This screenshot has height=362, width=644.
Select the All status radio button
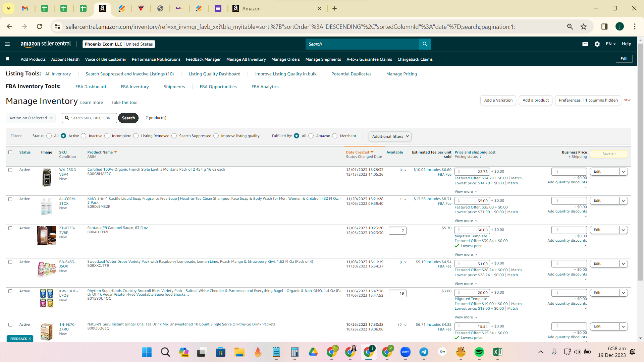tap(49, 136)
